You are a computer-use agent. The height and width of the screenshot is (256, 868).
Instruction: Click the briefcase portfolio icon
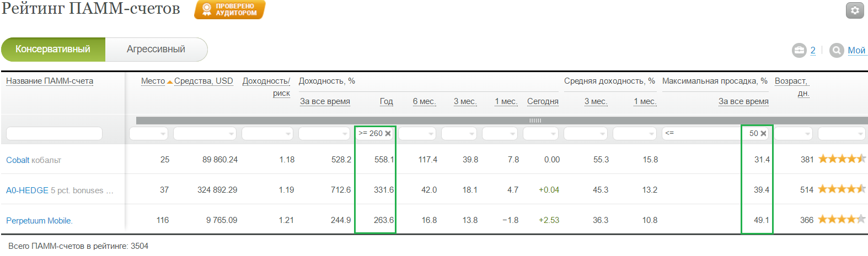point(799,50)
